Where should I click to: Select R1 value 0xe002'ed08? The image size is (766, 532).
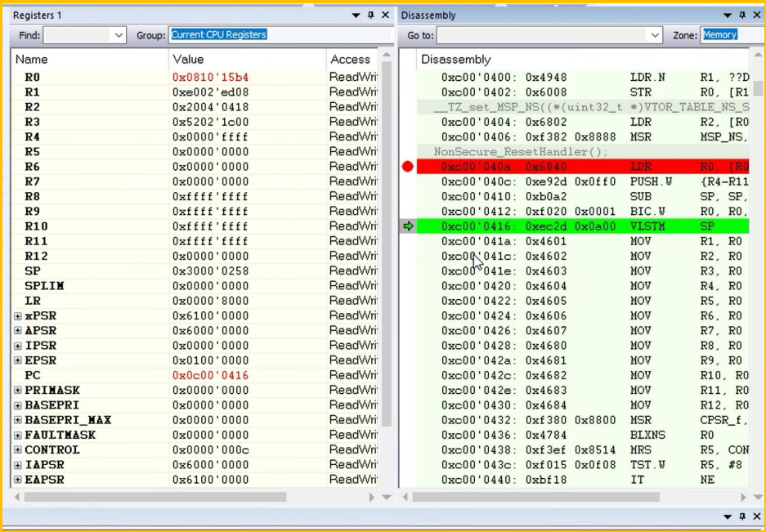point(211,92)
